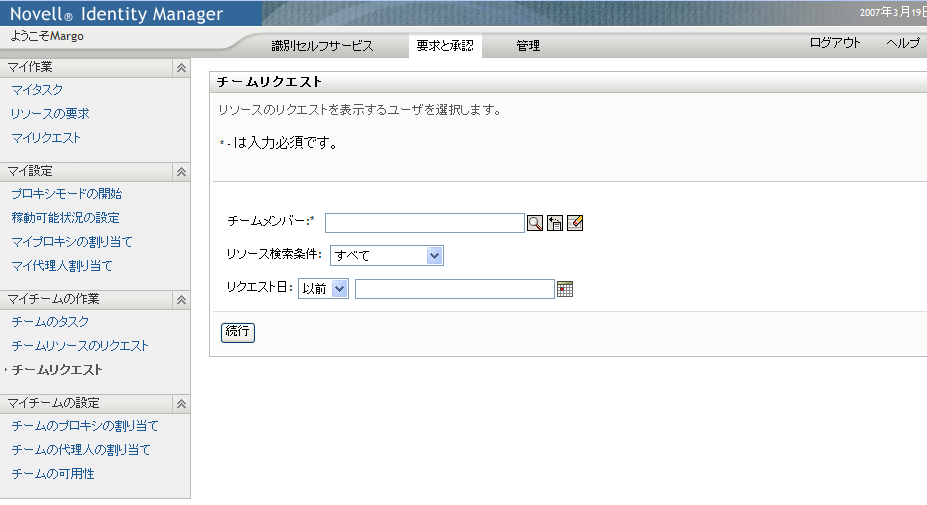This screenshot has height=505, width=927.
Task: Open 稼動可能状況の設定 link
Action: click(66, 218)
